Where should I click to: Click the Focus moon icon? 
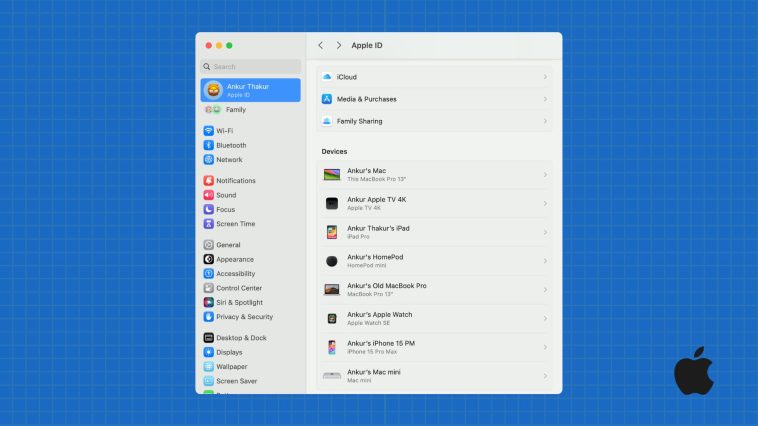click(208, 209)
